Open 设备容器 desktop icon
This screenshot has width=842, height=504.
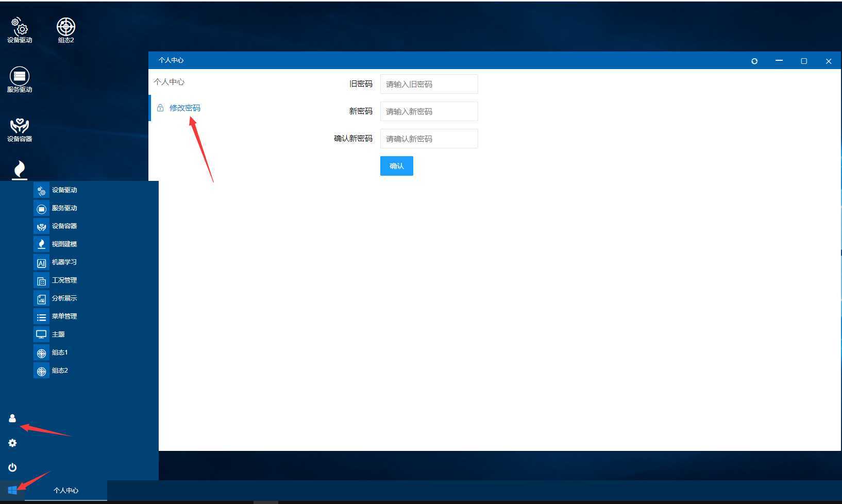(x=20, y=129)
